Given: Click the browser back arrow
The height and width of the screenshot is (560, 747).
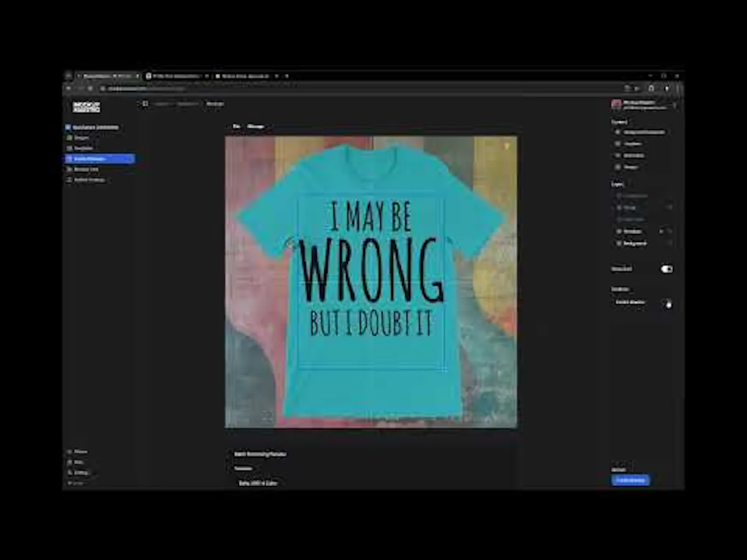Looking at the screenshot, I should [x=68, y=88].
